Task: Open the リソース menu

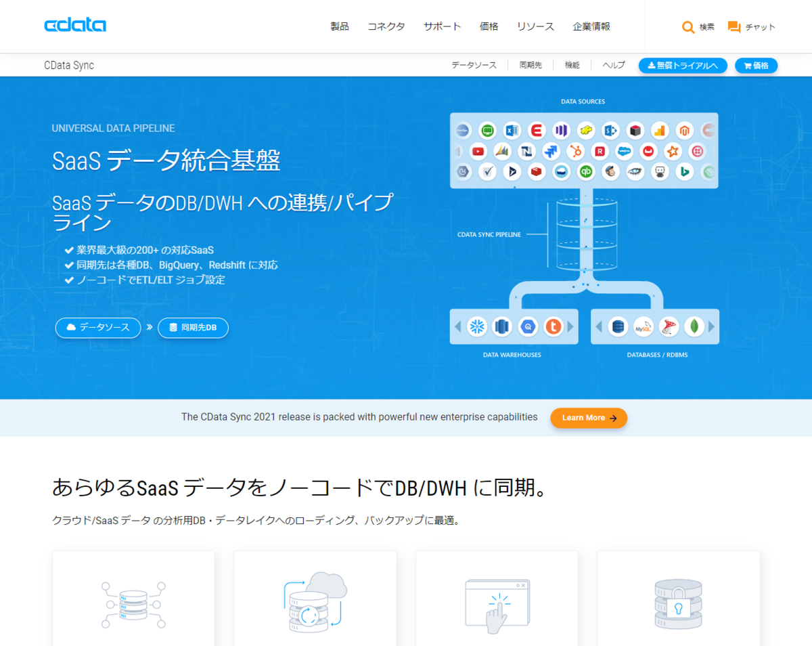Action: tap(536, 26)
